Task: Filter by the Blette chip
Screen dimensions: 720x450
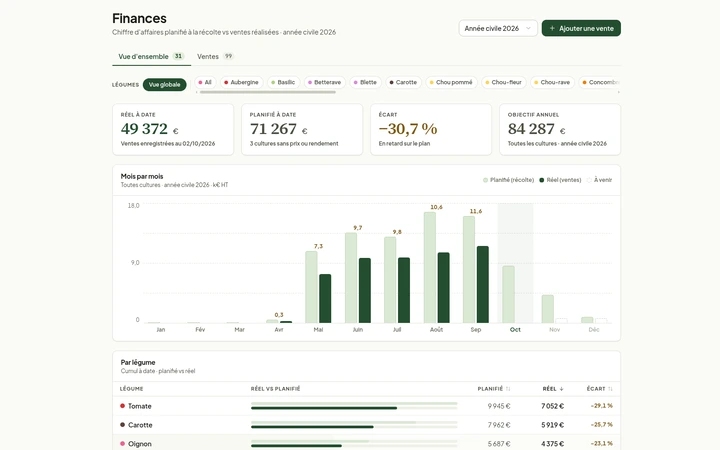Action: click(x=365, y=83)
